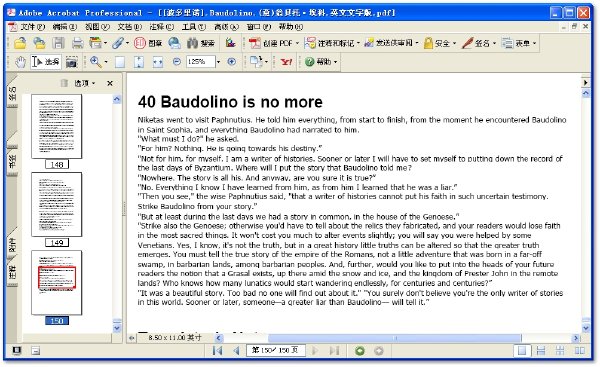Viewport: 600px width, 367px height.
Task: Click the horizontal scrollbar thumb
Action: click(x=395, y=338)
